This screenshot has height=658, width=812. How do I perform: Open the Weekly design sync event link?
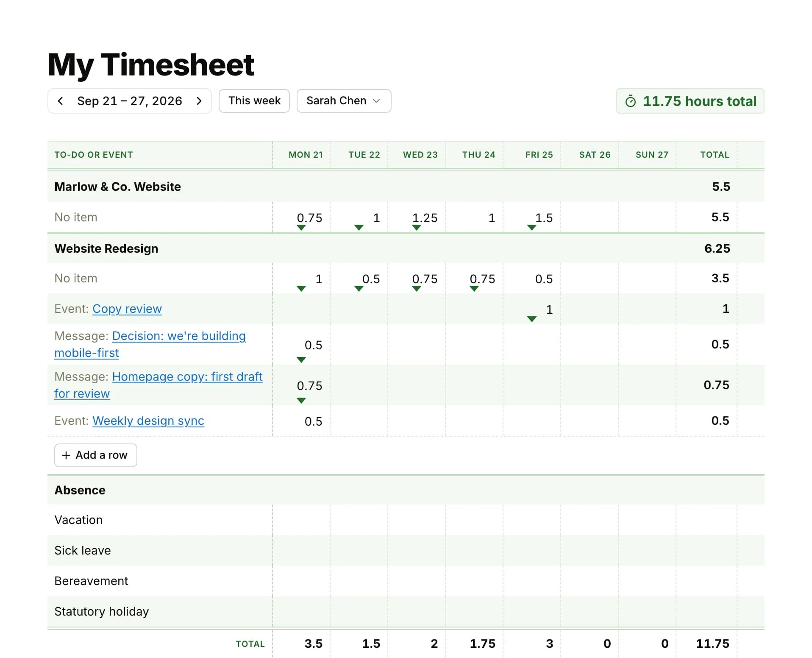[x=148, y=421]
